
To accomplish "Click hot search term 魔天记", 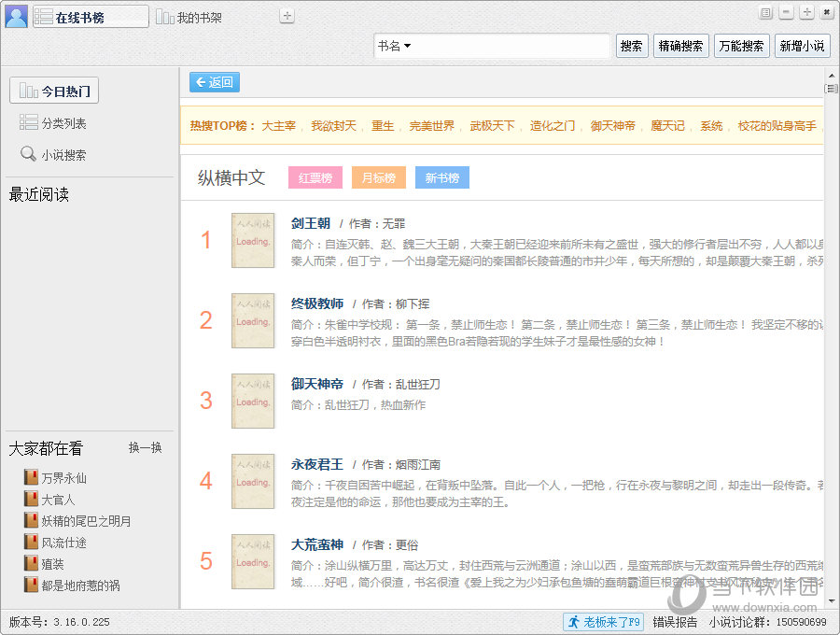I will click(x=667, y=126).
